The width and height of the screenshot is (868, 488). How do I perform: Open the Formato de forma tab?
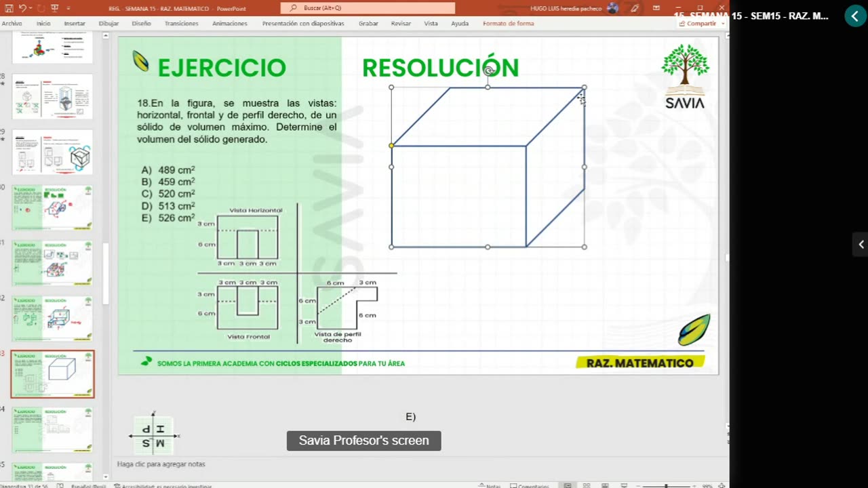508,23
